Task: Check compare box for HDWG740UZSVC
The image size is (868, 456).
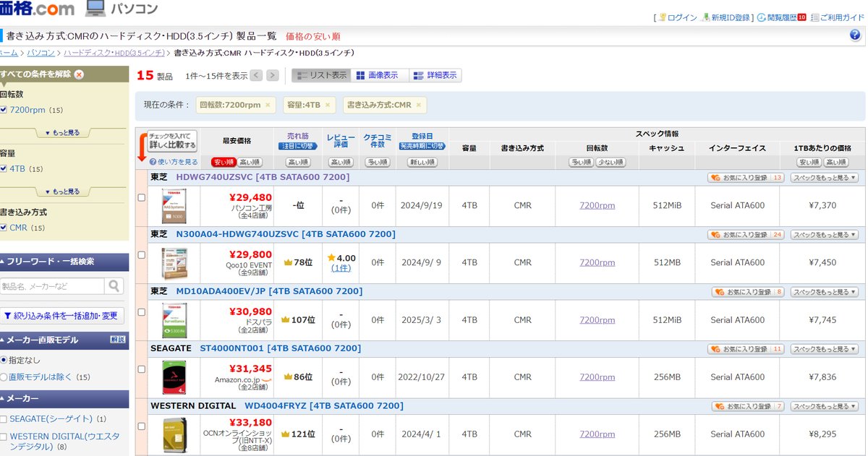Action: click(142, 197)
